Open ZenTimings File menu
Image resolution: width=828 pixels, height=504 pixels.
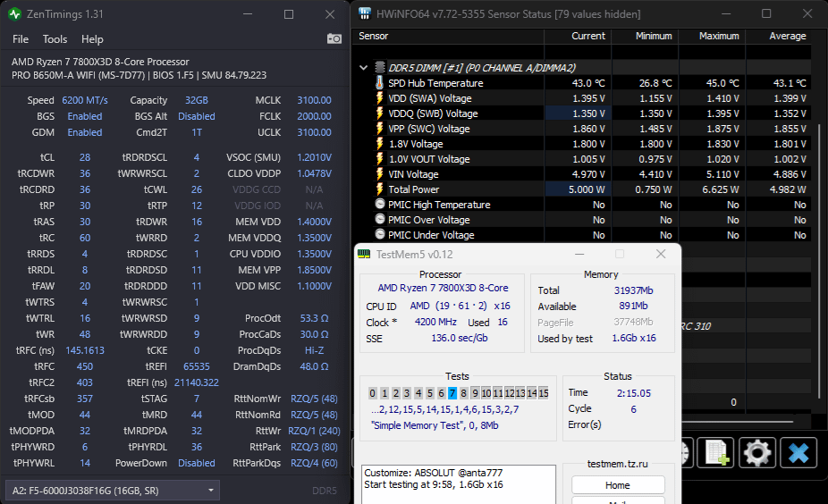[x=21, y=39]
